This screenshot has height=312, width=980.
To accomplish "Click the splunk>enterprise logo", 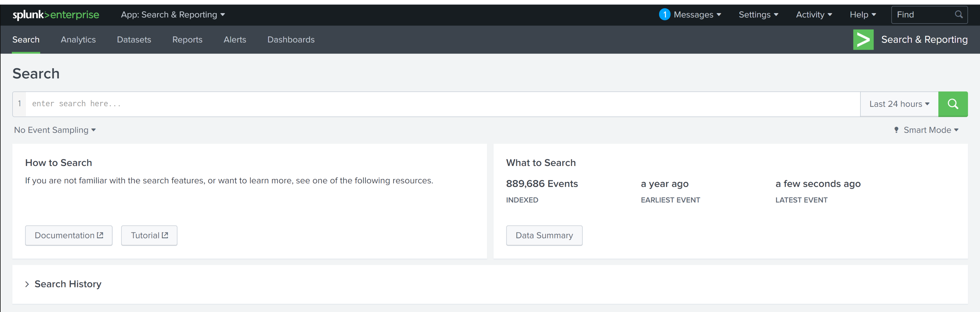I will 56,15.
